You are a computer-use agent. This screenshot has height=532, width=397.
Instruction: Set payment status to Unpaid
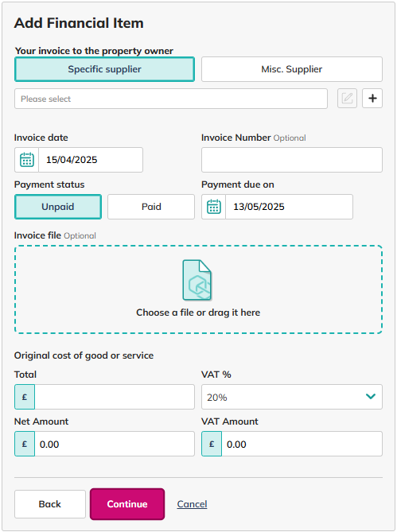point(58,207)
